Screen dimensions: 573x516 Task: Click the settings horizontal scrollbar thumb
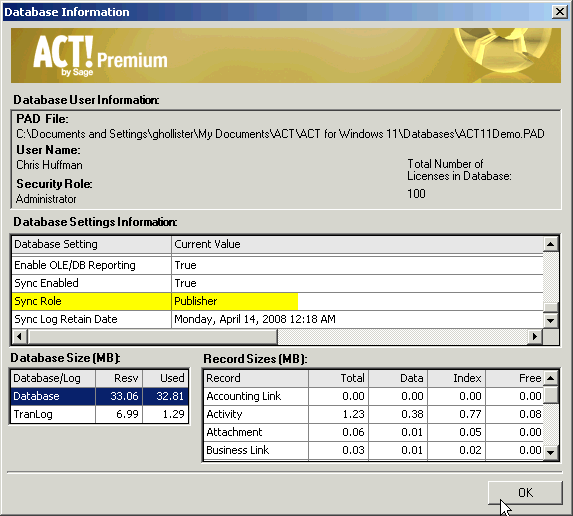coord(152,337)
